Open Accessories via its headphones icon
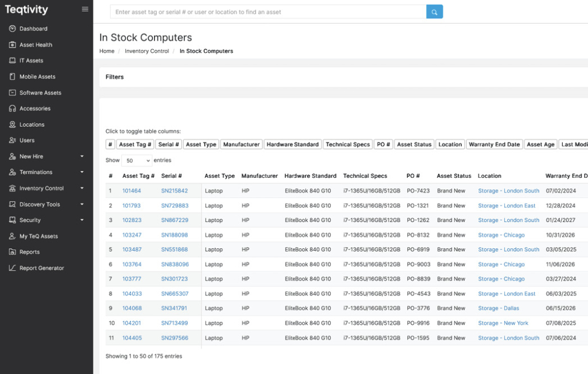Screen dimensions: 588x374 [13, 108]
